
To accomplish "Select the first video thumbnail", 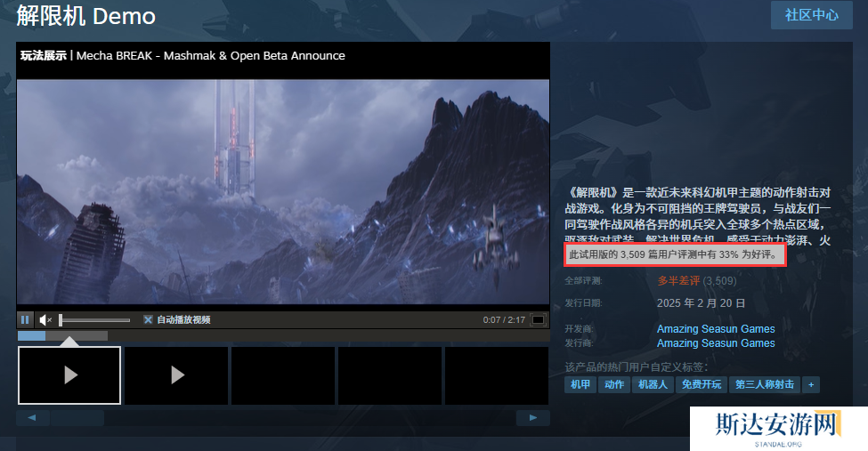I will [x=69, y=375].
